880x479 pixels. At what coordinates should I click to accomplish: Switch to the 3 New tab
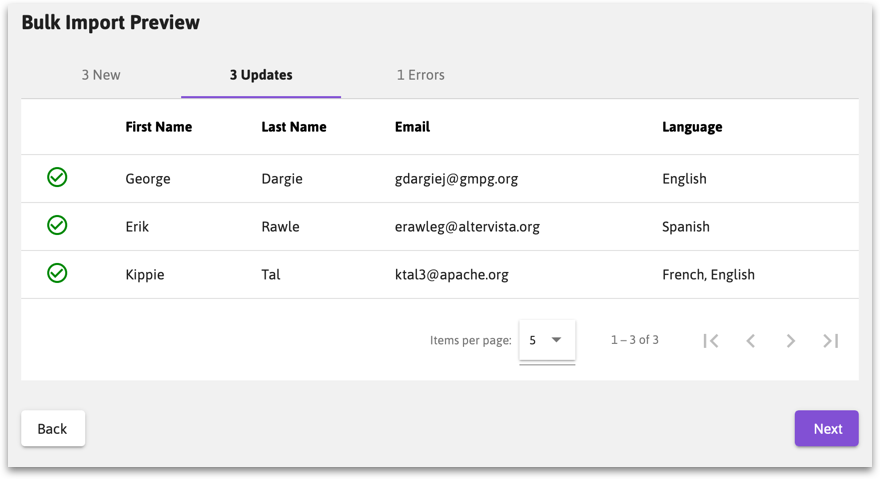point(101,75)
